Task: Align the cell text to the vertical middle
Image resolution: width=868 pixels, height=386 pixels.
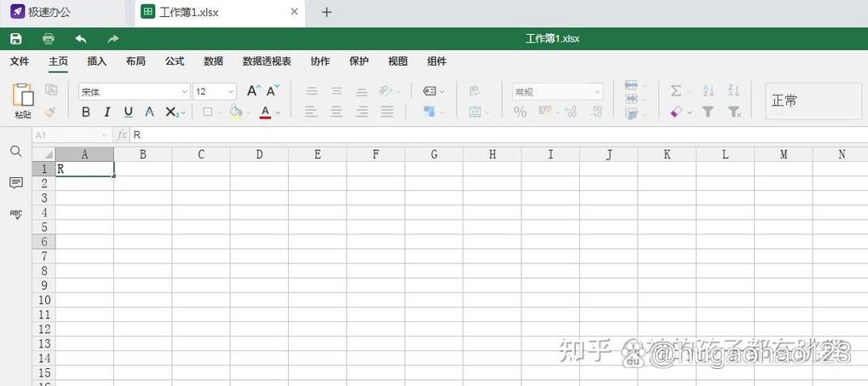Action: point(336,91)
